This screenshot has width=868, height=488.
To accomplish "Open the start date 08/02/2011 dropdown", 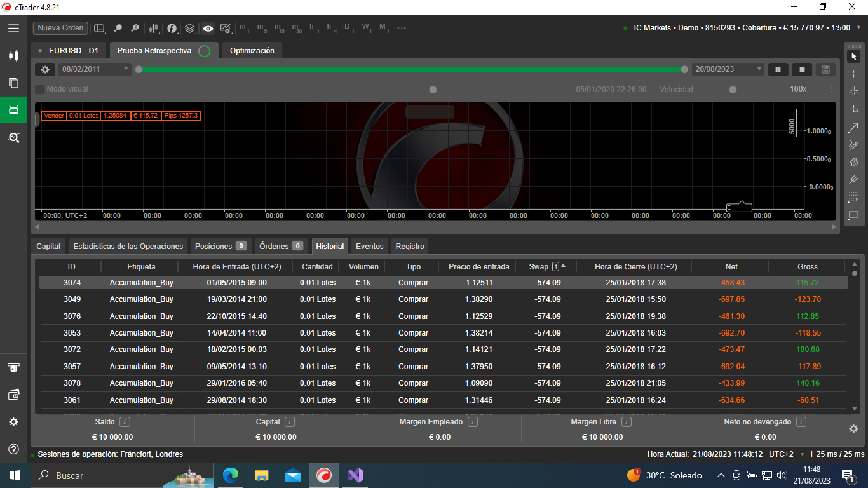I will [95, 69].
